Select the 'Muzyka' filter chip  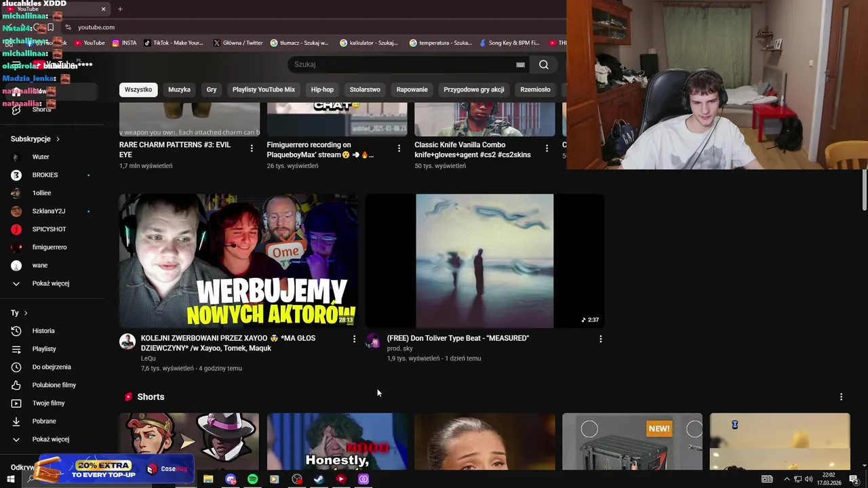click(179, 89)
